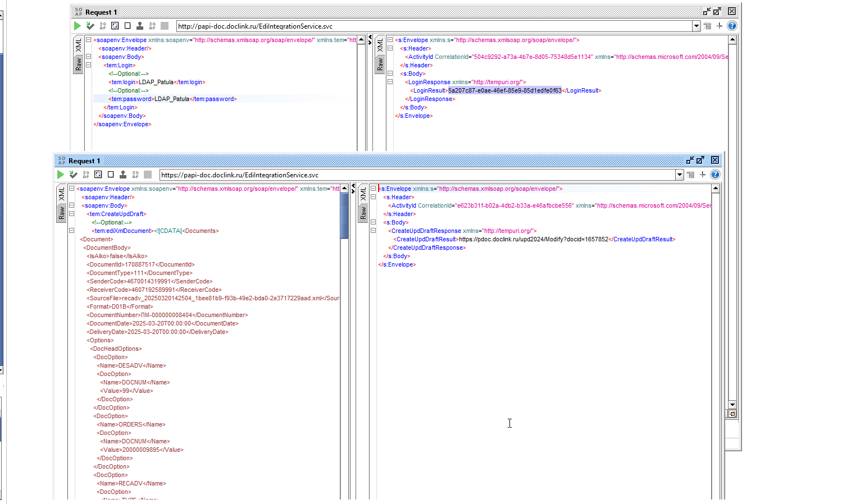This screenshot has width=842, height=504.
Task: Run the CreateUpdDraft request with green arrow
Action: (x=61, y=175)
